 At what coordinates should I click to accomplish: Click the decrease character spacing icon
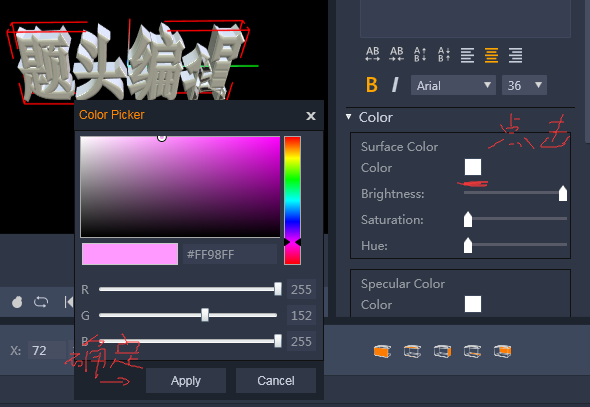pos(397,55)
